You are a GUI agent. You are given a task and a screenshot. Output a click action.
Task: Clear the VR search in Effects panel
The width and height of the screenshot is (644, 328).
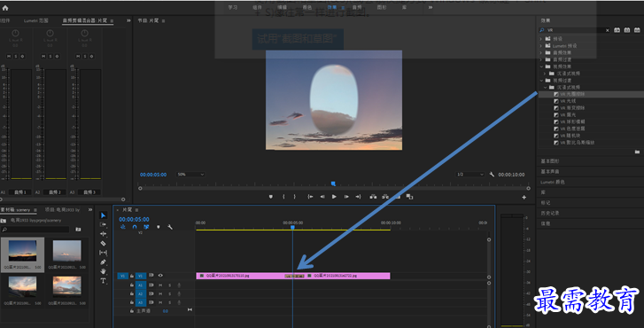point(608,30)
